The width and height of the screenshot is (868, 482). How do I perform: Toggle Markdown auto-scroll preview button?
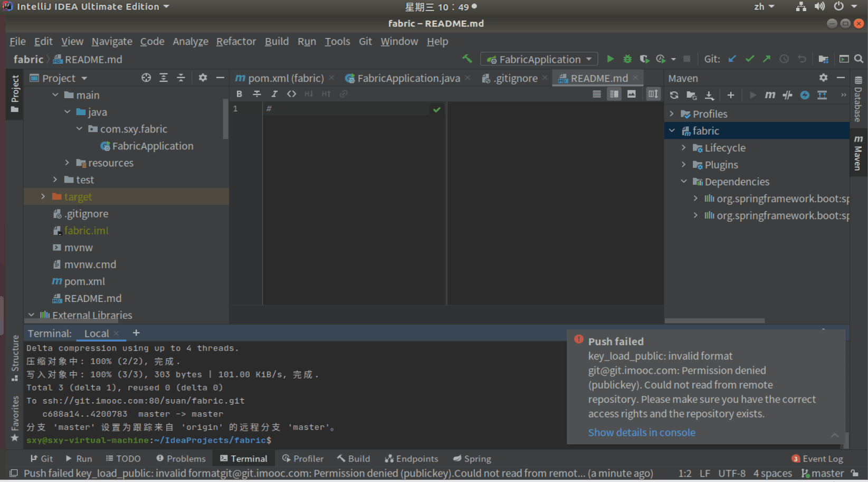click(x=653, y=94)
